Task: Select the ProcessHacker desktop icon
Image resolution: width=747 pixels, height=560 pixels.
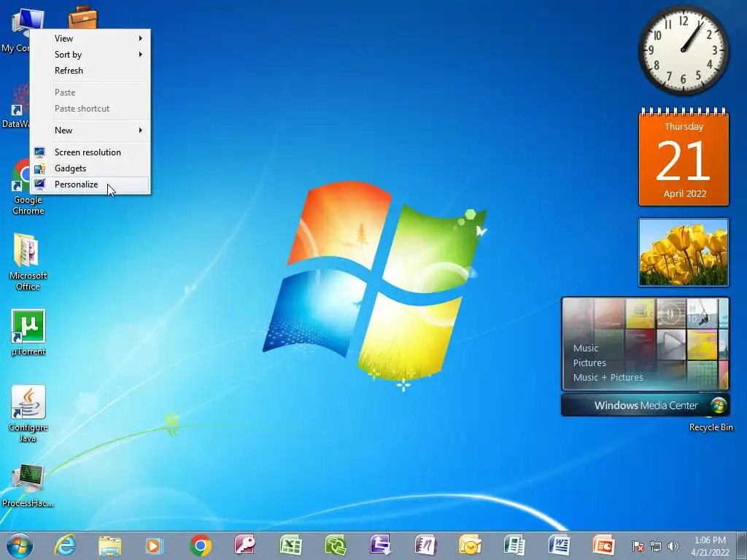Action: [x=28, y=485]
